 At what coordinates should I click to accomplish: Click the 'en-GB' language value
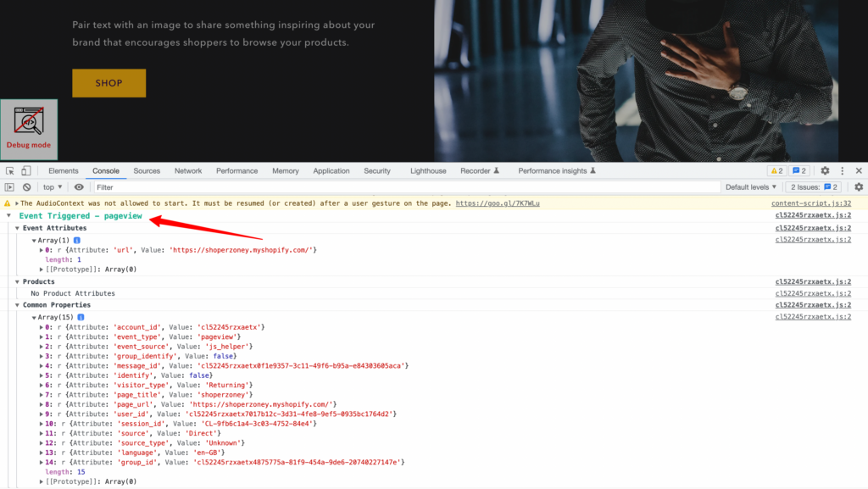208,453
